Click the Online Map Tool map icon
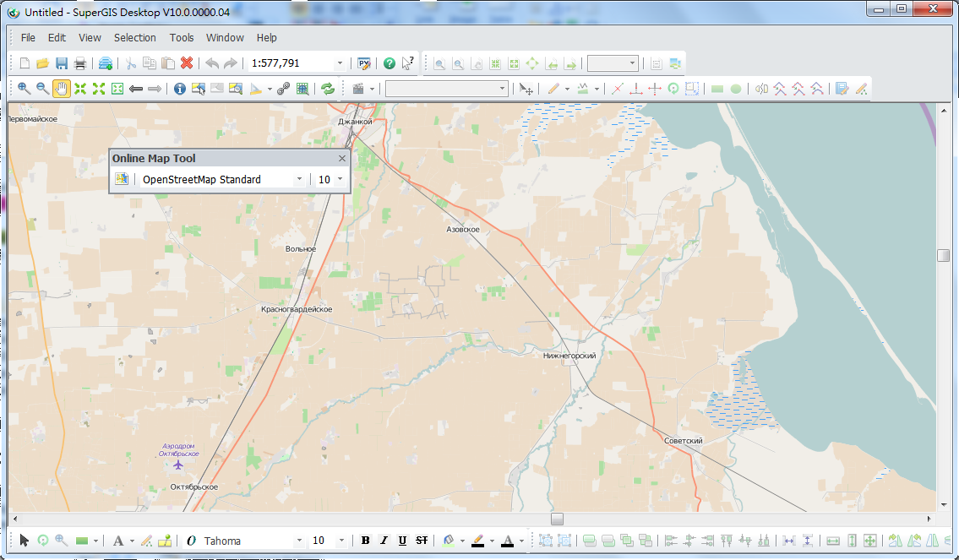959x560 pixels. tap(122, 178)
